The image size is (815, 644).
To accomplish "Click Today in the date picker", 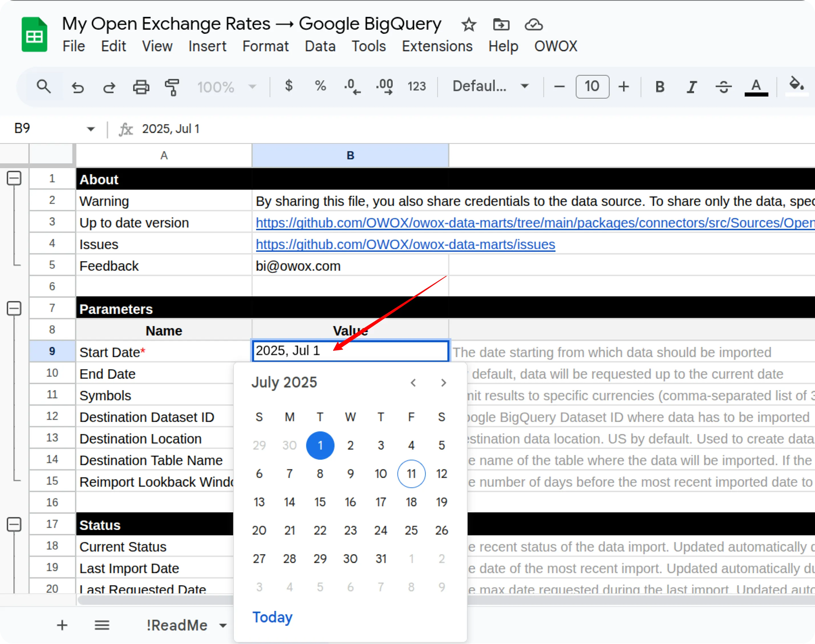I will [272, 617].
